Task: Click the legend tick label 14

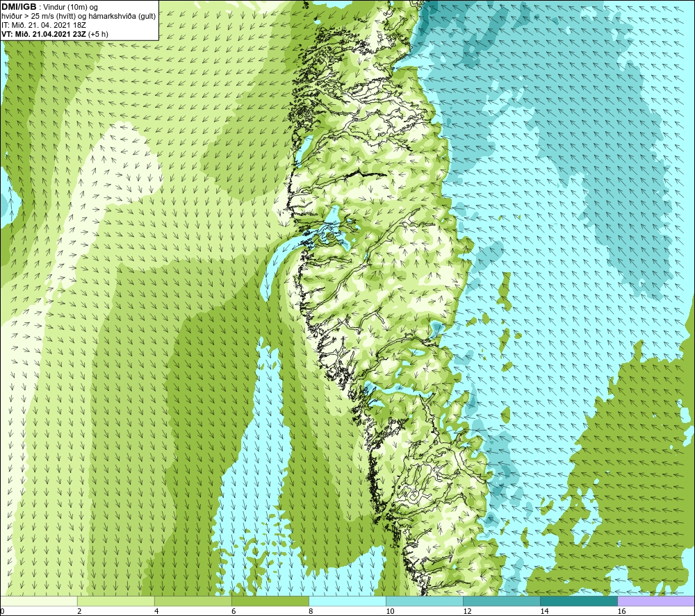Action: pos(544,611)
